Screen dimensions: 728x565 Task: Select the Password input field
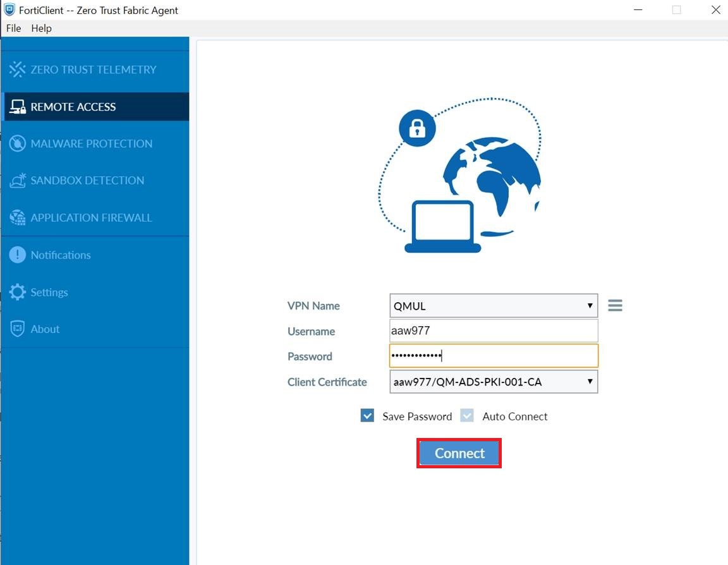tap(493, 355)
